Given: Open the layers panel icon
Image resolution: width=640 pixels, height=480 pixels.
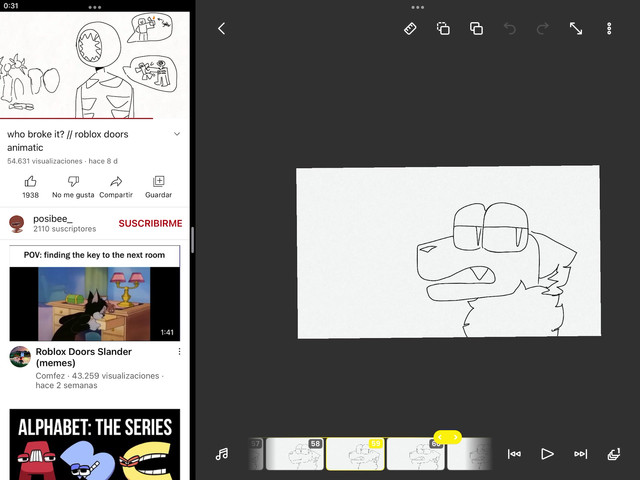Looking at the screenshot, I should click(x=614, y=454).
